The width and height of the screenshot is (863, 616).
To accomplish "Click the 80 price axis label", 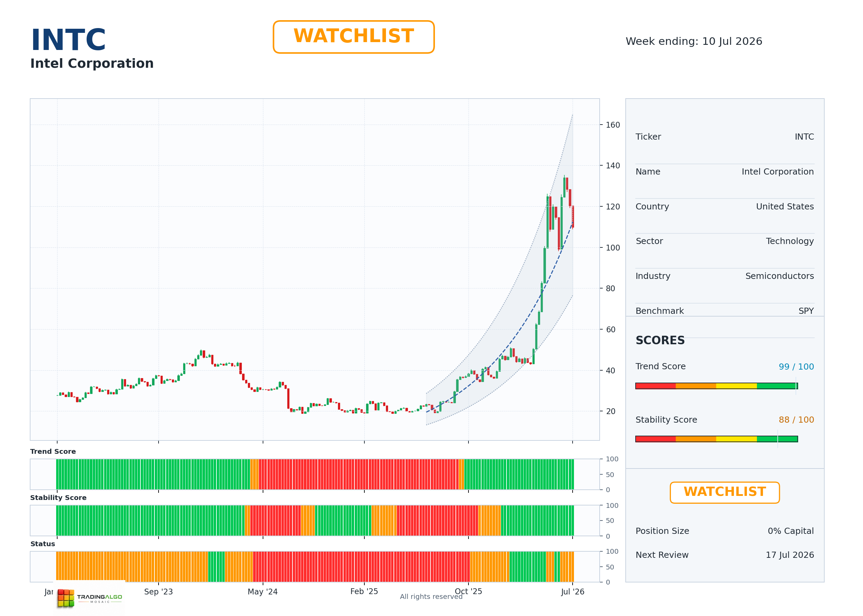I will (x=610, y=288).
